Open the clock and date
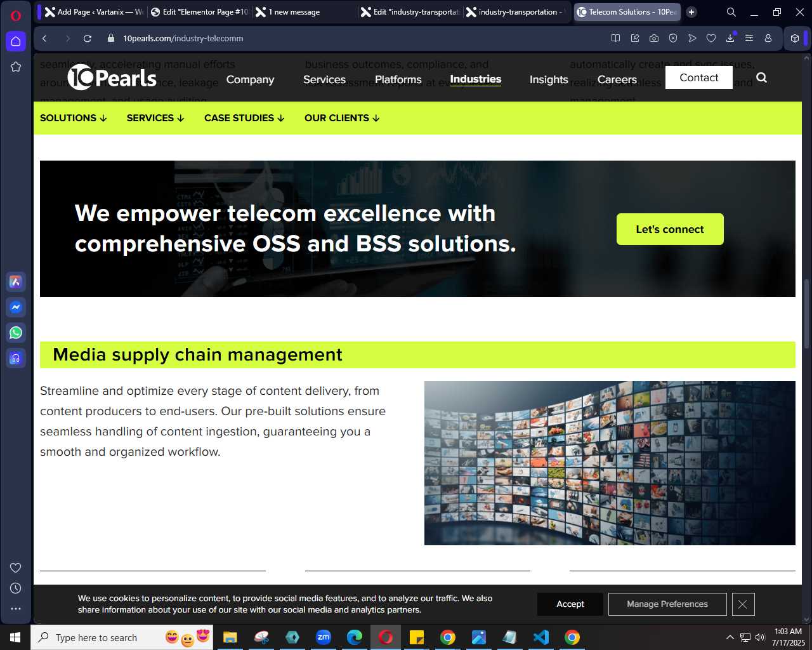The height and width of the screenshot is (650, 812). [x=788, y=637]
